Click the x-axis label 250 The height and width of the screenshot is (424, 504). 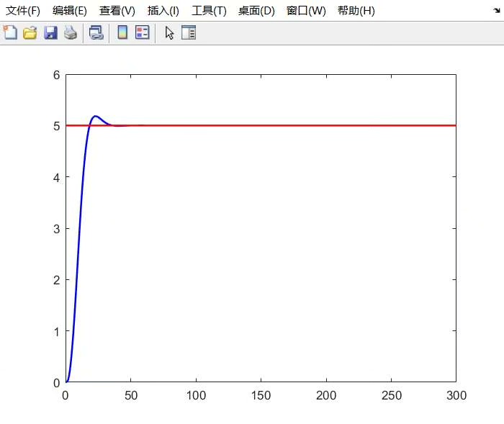click(392, 395)
